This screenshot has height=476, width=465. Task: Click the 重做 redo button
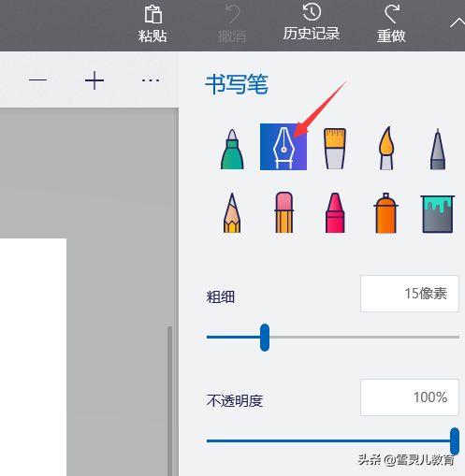tap(391, 24)
